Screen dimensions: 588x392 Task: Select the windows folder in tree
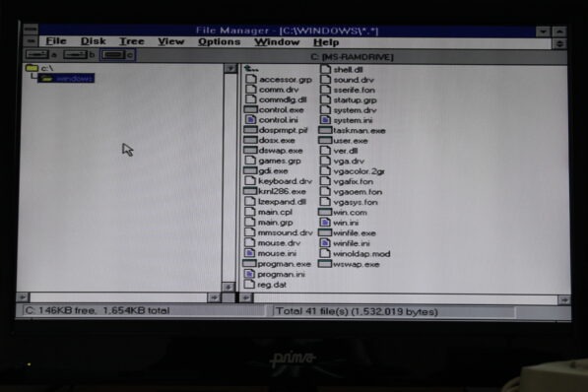66,78
